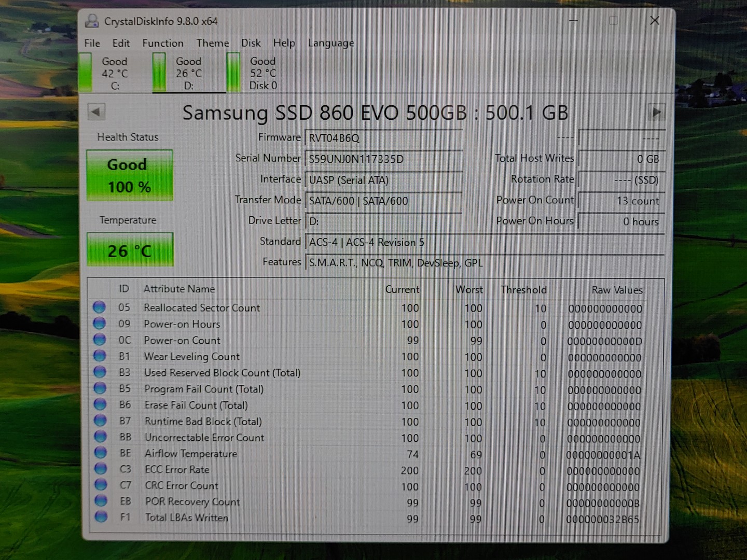The height and width of the screenshot is (560, 747).
Task: Click the ID column header
Action: click(x=123, y=289)
